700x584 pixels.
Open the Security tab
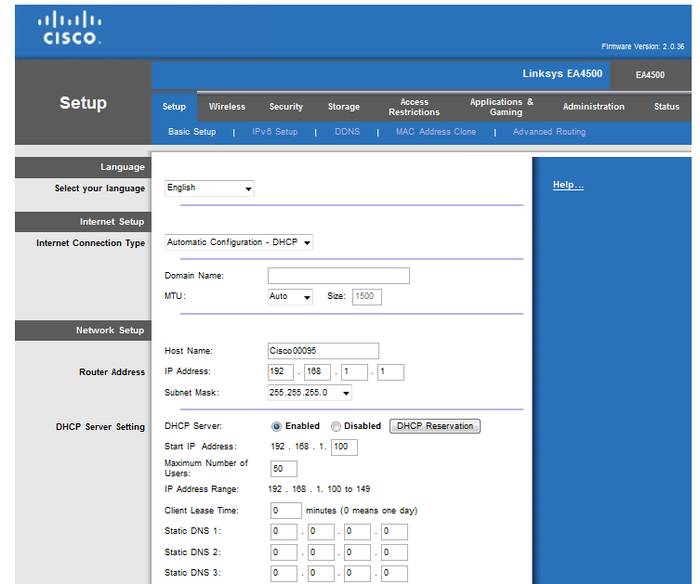pyautogui.click(x=286, y=107)
